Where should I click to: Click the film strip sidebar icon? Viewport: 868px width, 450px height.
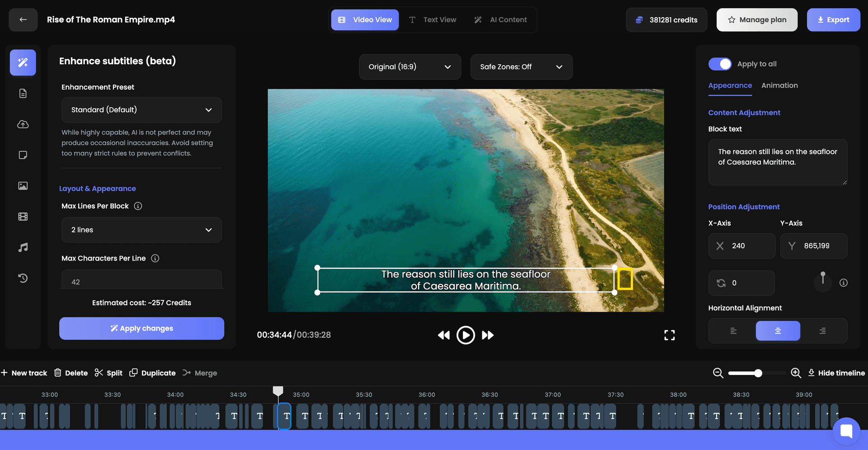pos(23,217)
